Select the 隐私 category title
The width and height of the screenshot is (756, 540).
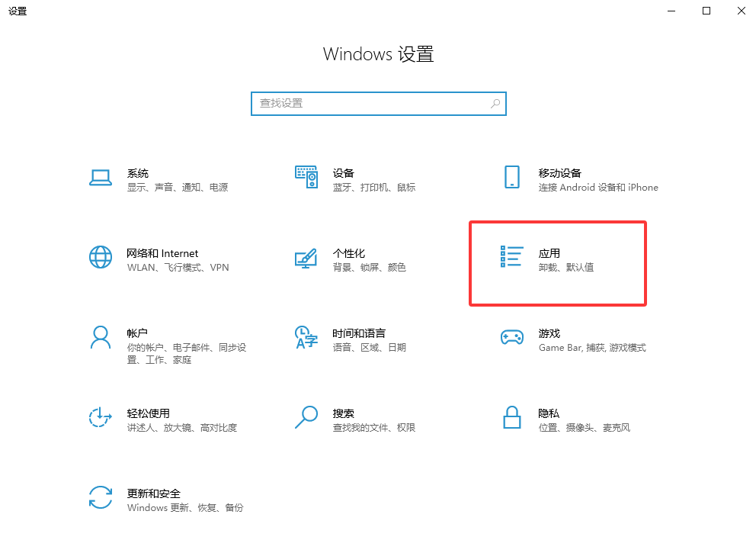pos(549,413)
